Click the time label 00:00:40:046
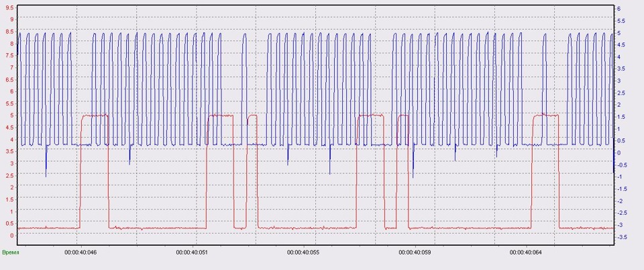Viewport: 644px width, 270px height. [x=80, y=253]
